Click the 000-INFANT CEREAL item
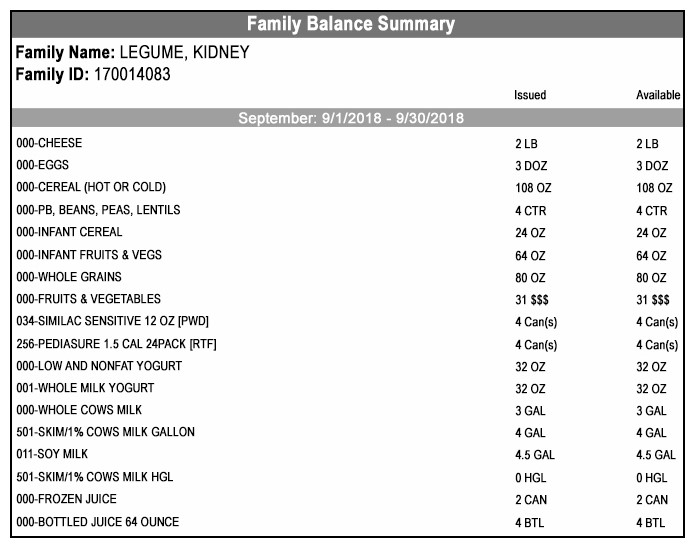 (x=70, y=232)
